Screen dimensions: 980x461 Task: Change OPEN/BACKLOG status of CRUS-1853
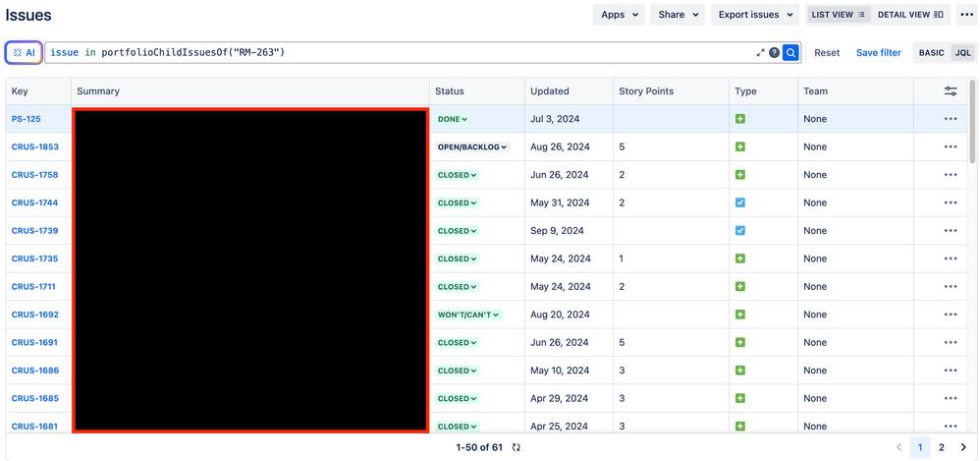472,147
